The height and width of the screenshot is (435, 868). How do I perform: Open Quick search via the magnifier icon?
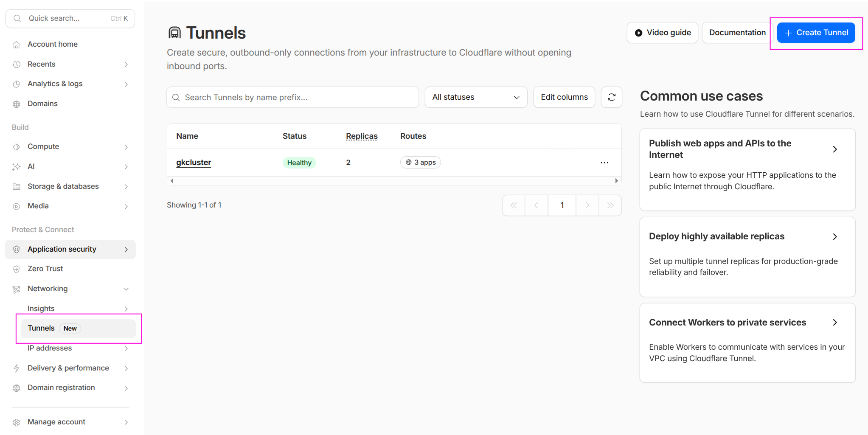click(17, 18)
